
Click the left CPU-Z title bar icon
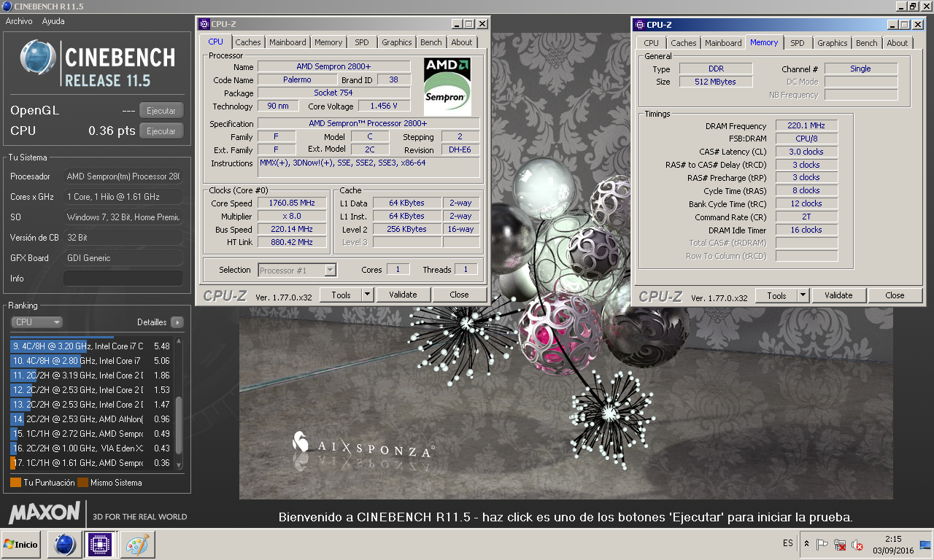click(x=204, y=23)
